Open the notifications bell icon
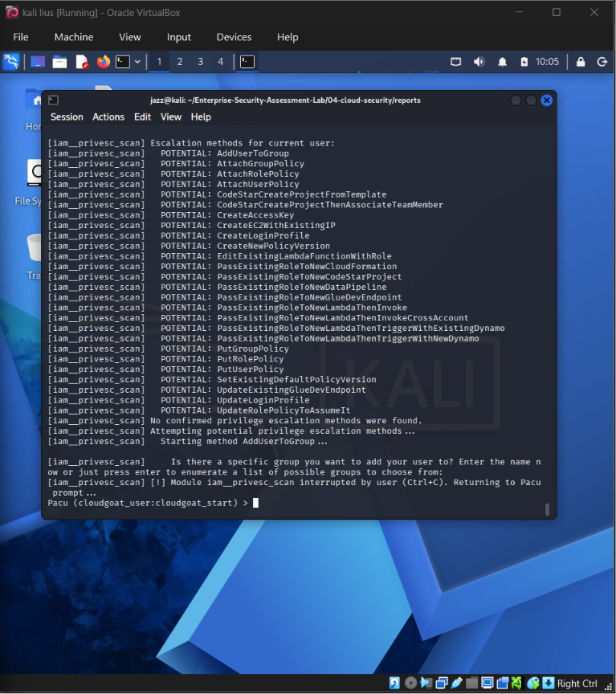 (502, 62)
